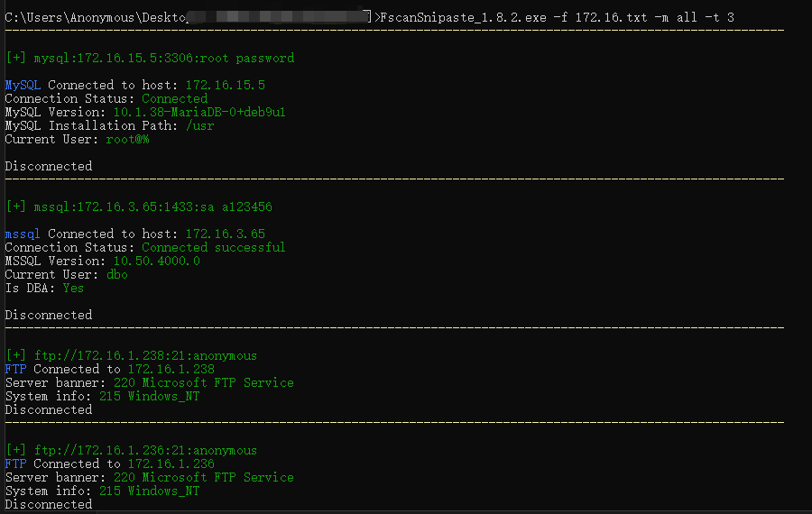The height and width of the screenshot is (514, 812).
Task: Click the blue mssql label
Action: click(23, 234)
